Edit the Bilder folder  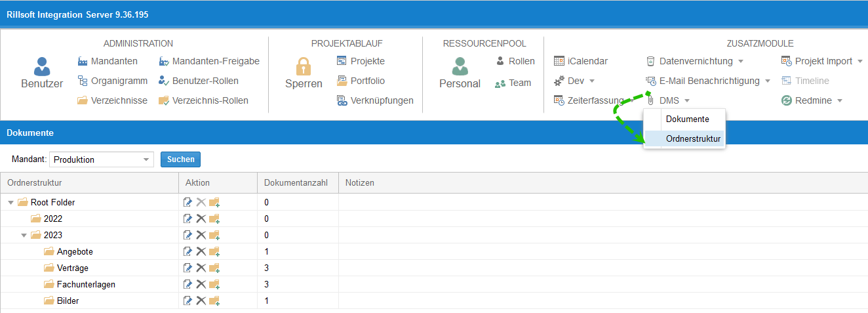188,301
